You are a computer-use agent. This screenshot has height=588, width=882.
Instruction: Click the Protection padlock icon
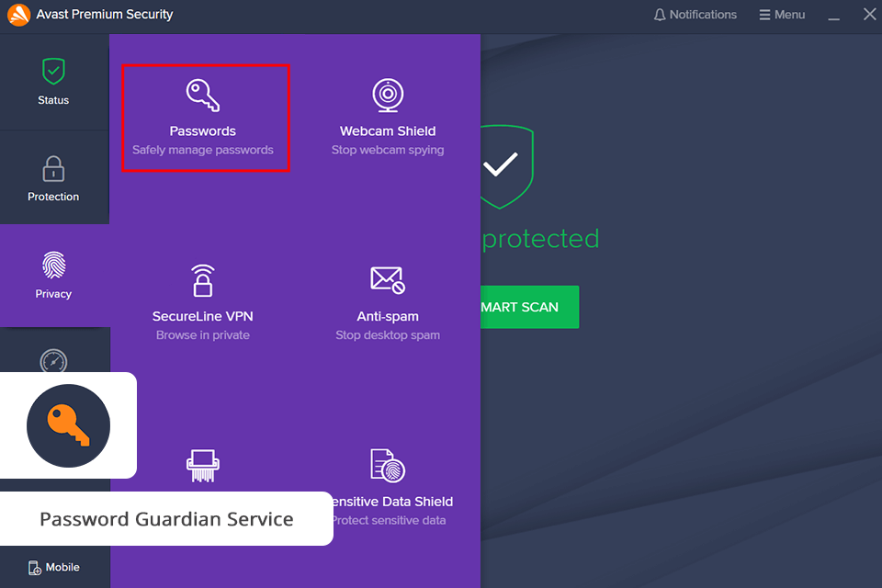tap(53, 169)
